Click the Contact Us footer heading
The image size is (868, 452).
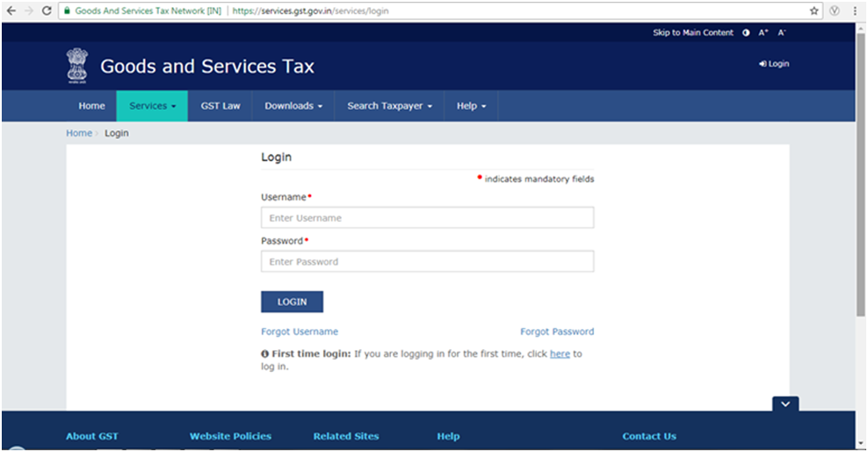[x=649, y=436]
